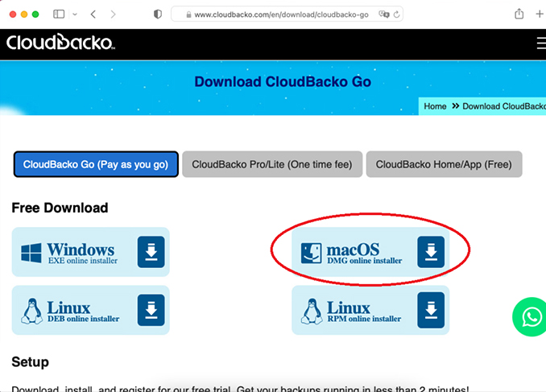Viewport: 546px width, 392px height.
Task: Go forward with the browser forward arrow
Action: (x=113, y=14)
